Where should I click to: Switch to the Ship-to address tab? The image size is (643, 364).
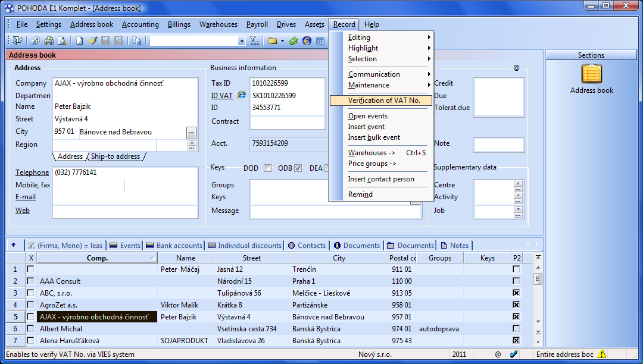coord(116,156)
